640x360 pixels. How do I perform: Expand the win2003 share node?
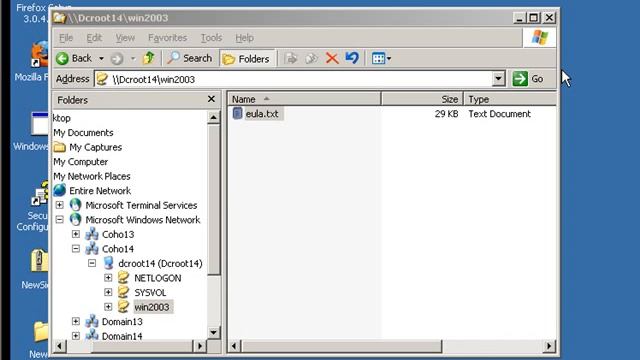108,307
